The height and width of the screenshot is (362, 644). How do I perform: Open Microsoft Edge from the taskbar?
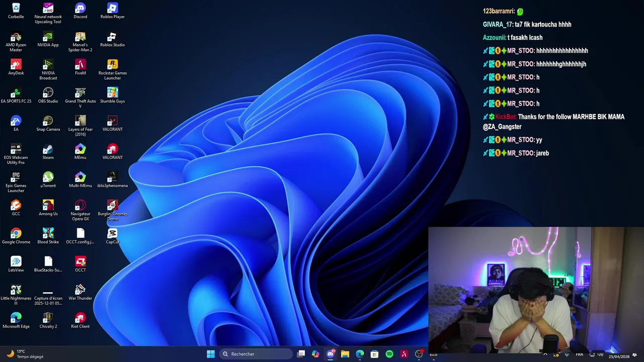pos(360,354)
